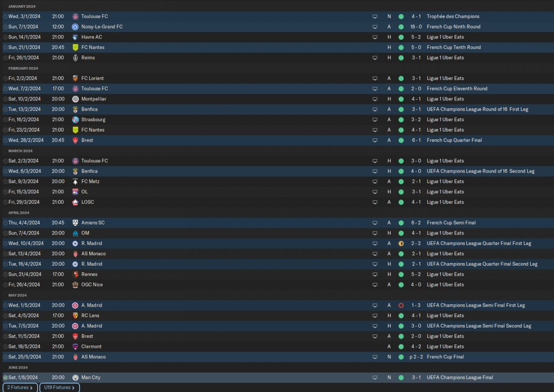Open the 2 Fixtures dropdown button

click(x=20, y=388)
